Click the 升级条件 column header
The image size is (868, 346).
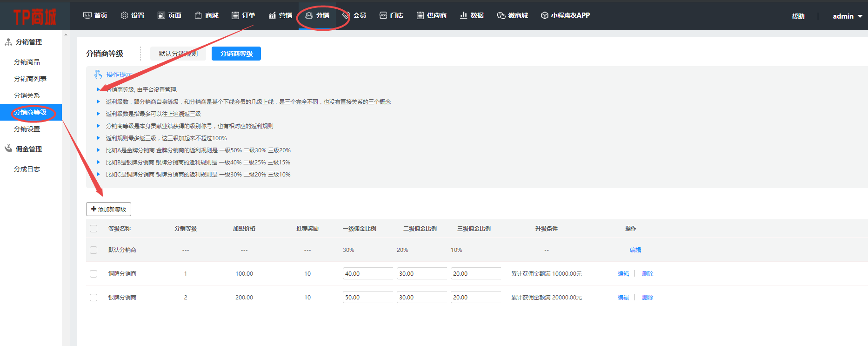pos(547,229)
